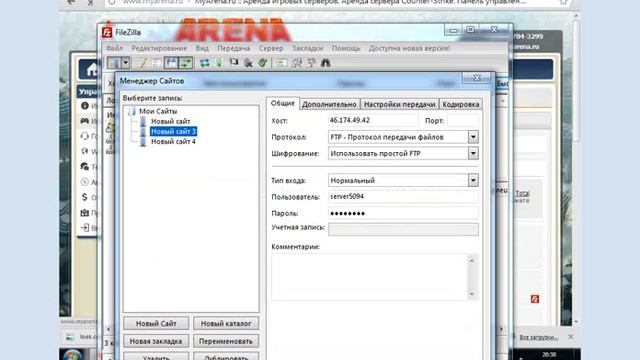Click chat bubbles icon in browser sidebar

(85, 167)
